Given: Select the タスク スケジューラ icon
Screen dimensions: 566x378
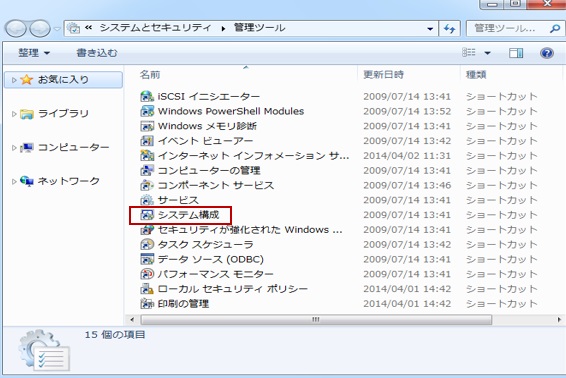Looking at the screenshot, I should [147, 244].
